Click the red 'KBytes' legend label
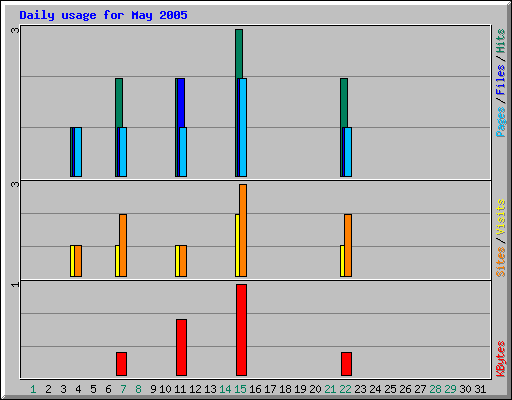Viewport: 512px width, 400px height. [x=500, y=359]
